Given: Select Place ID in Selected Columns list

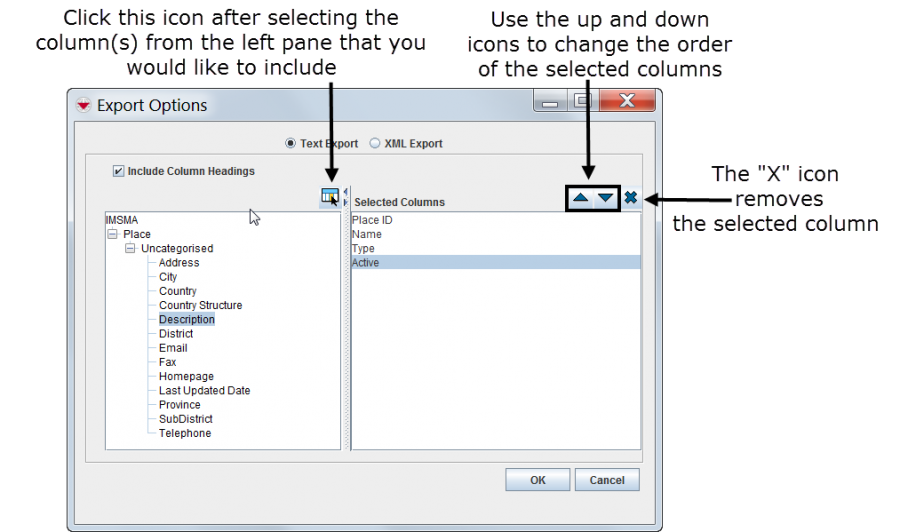Looking at the screenshot, I should [372, 220].
